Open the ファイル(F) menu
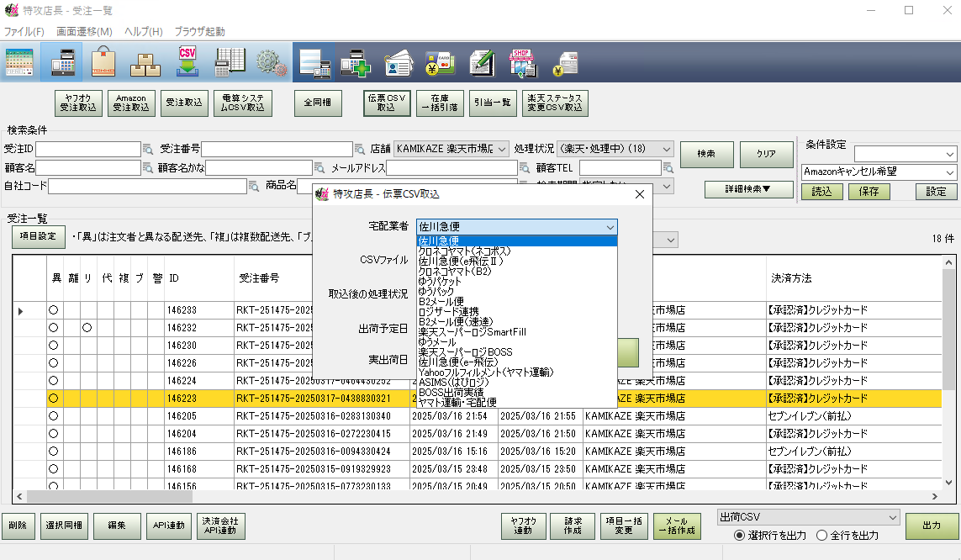This screenshot has width=961, height=560. [24, 31]
